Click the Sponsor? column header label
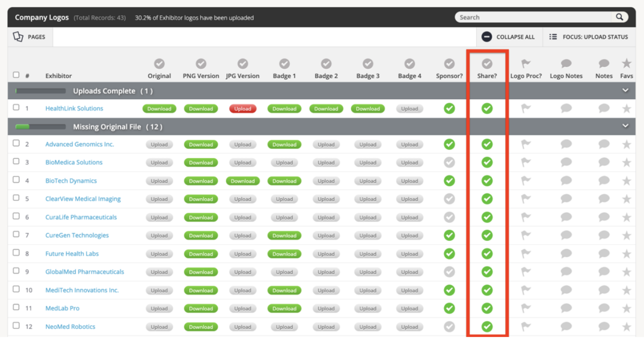Viewport: 644px width, 338px height. (449, 76)
